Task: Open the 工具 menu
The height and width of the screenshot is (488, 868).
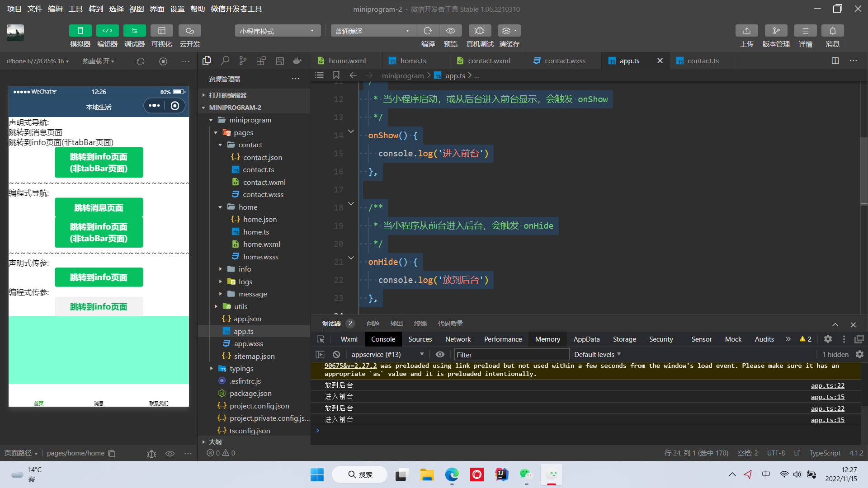Action: point(75,9)
